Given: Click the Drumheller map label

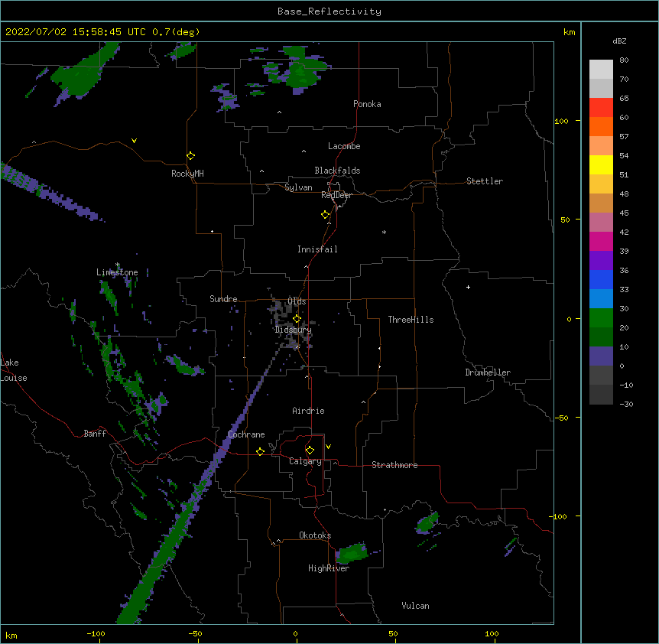Looking at the screenshot, I should click(x=488, y=372).
